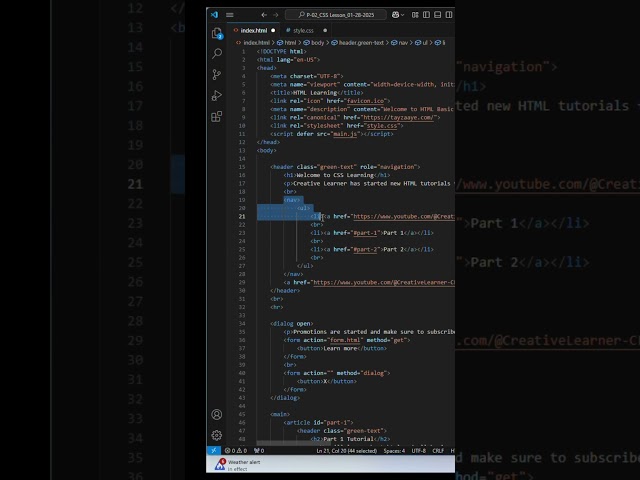Click body in the breadcrumb

click(318, 42)
